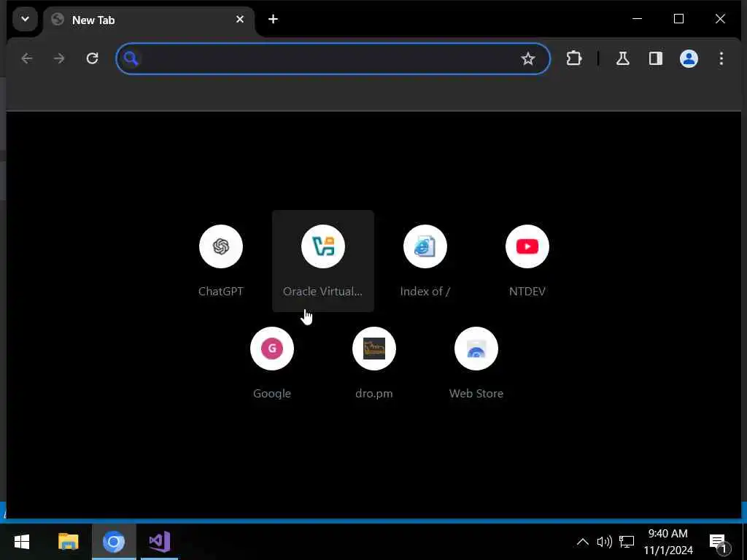
Task: Open the notification action center
Action: (x=719, y=542)
